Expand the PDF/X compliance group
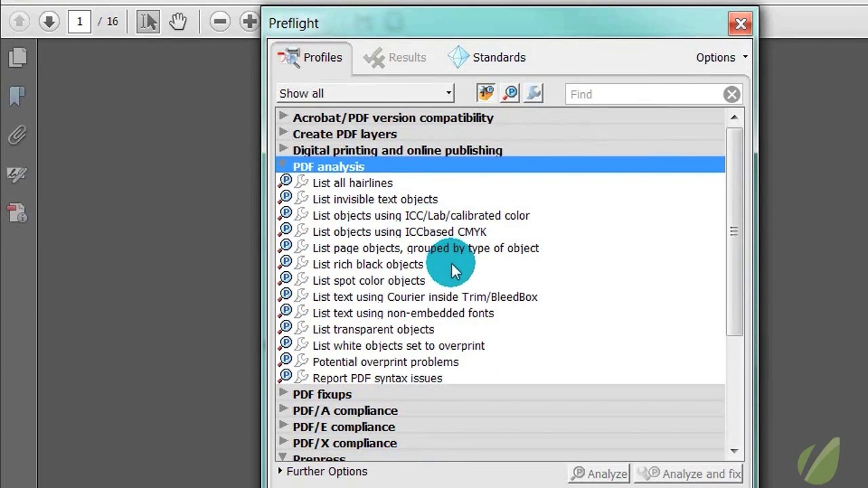868x488 pixels. coord(283,442)
